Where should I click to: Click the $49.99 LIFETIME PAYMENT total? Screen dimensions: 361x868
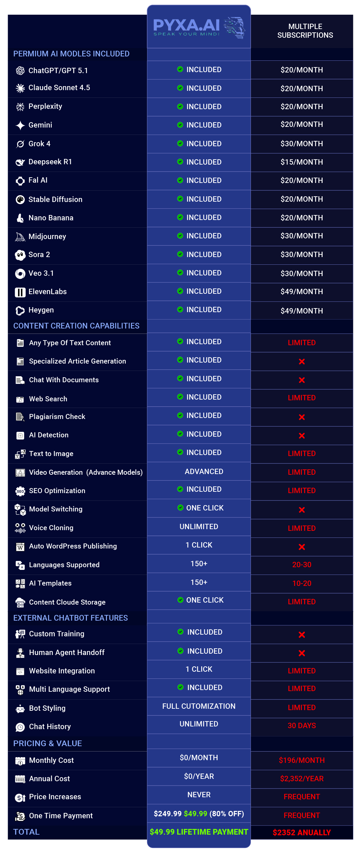click(x=199, y=832)
